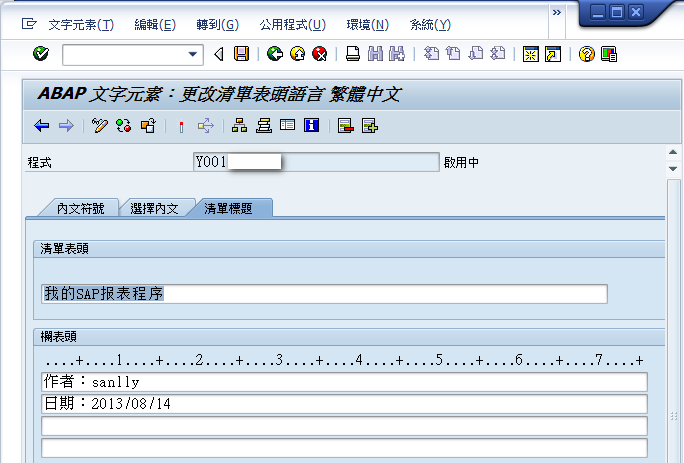Click the scrollbar up arrow
684x463 pixels.
click(x=673, y=152)
